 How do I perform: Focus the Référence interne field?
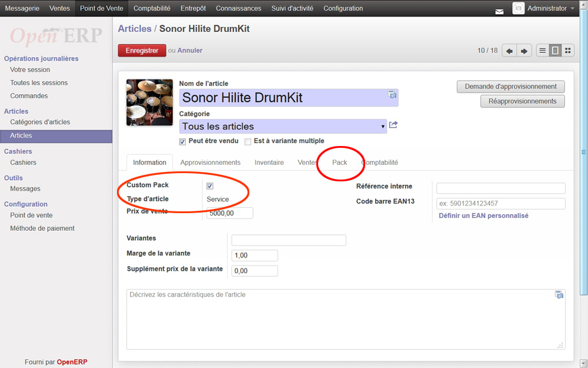500,188
